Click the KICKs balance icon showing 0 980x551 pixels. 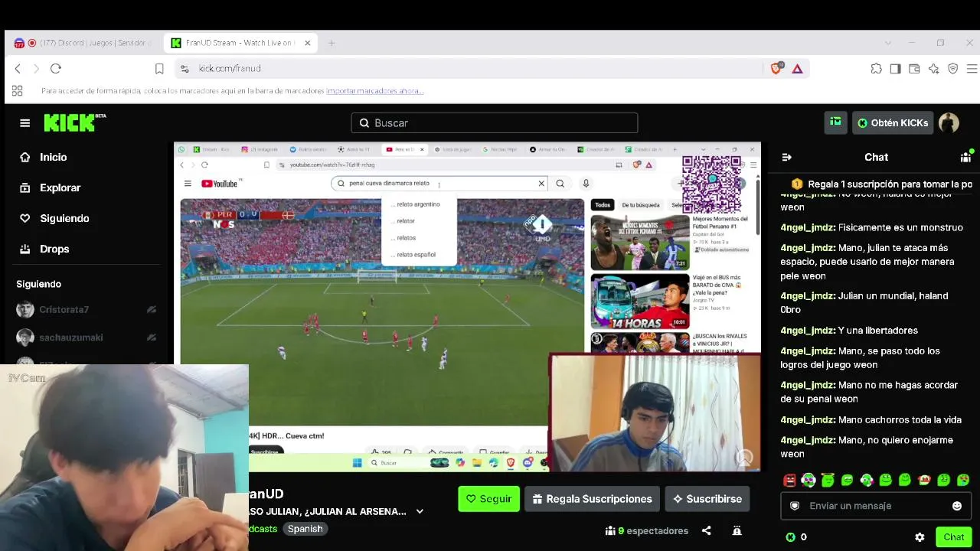click(x=796, y=537)
